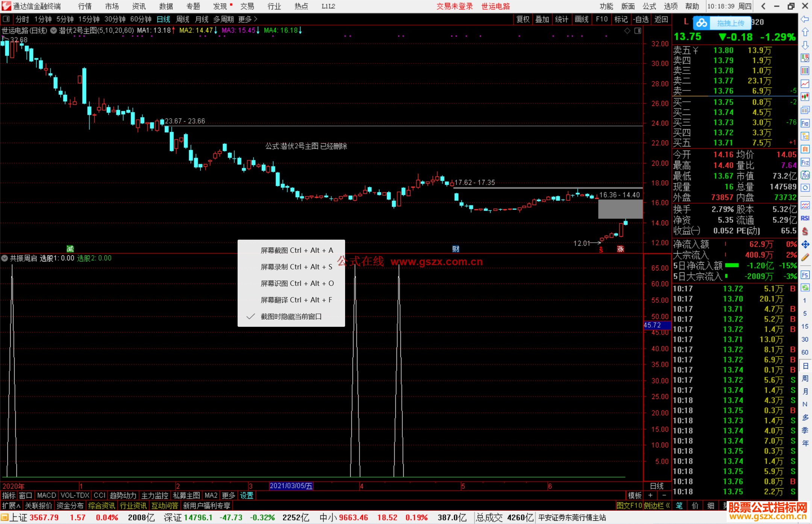This screenshot has width=812, height=524.
Task: Open the F10 company info sidebar icon
Action: 805,123
